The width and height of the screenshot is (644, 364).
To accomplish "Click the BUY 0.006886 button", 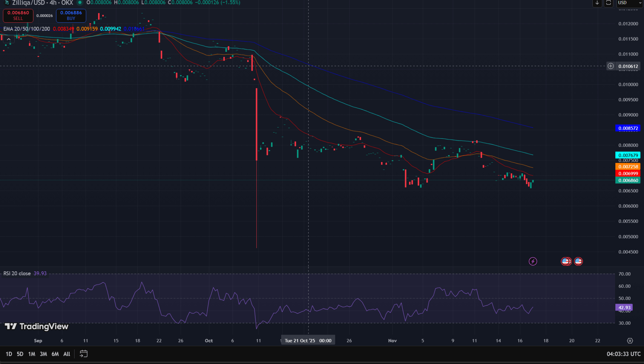I will (x=71, y=15).
